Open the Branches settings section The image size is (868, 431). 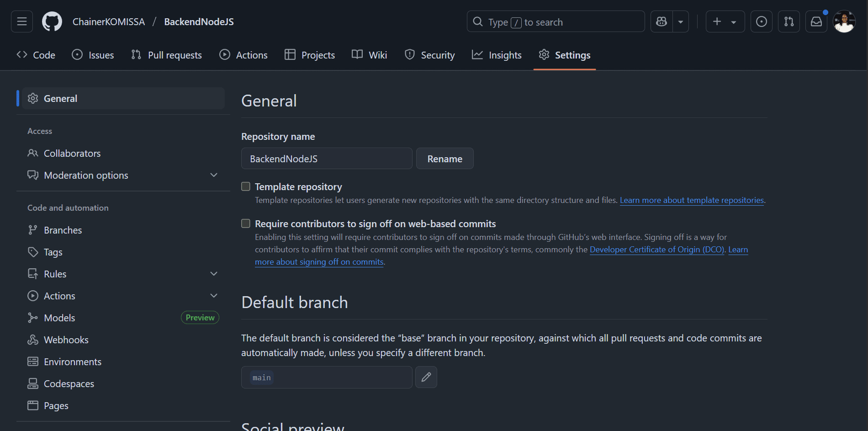(63, 229)
